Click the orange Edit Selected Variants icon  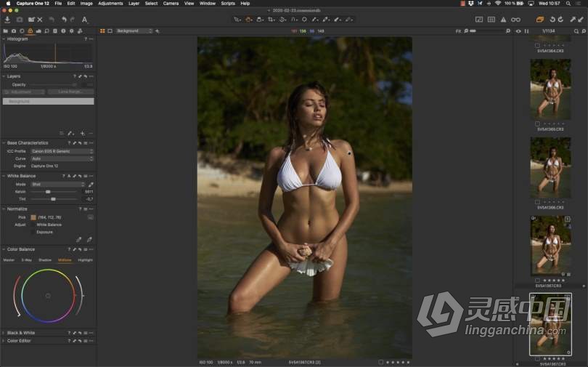click(539, 20)
